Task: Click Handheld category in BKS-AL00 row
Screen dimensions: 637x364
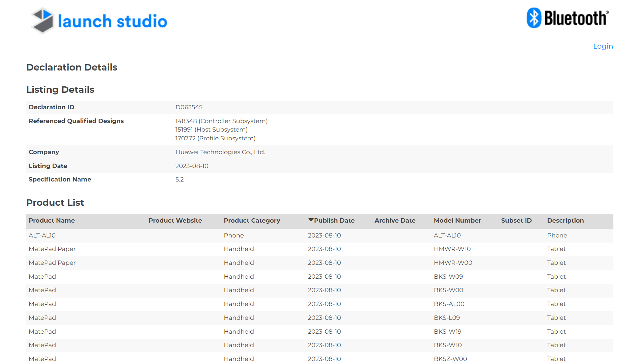Action: coord(239,304)
